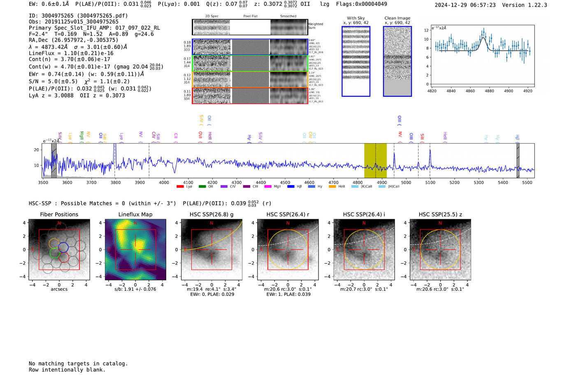Click the timestamp '2024-12-29 06:57:23'

point(465,5)
